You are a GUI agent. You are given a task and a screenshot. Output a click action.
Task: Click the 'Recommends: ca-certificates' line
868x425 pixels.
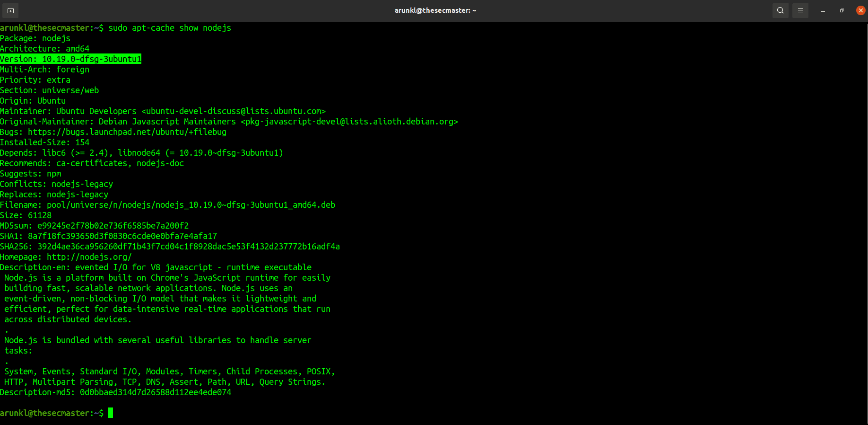tap(92, 163)
